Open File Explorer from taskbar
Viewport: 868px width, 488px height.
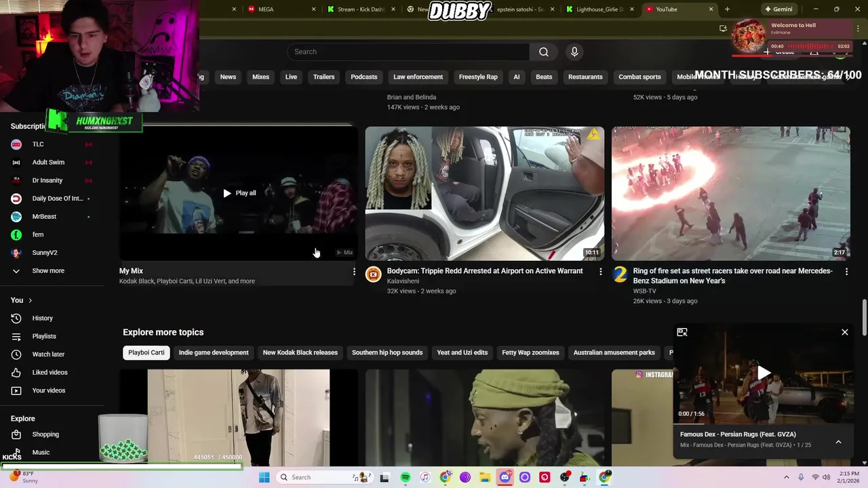485,477
